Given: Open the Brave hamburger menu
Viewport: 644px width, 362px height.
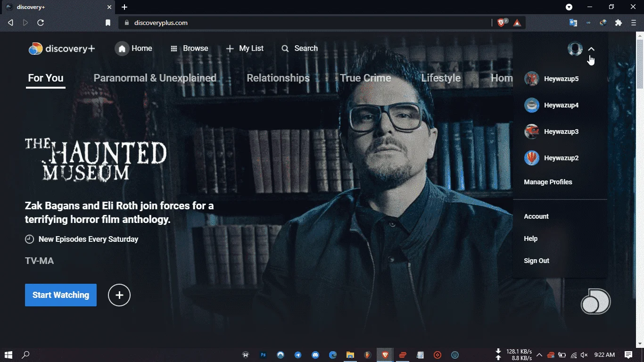Looking at the screenshot, I should pos(634,23).
